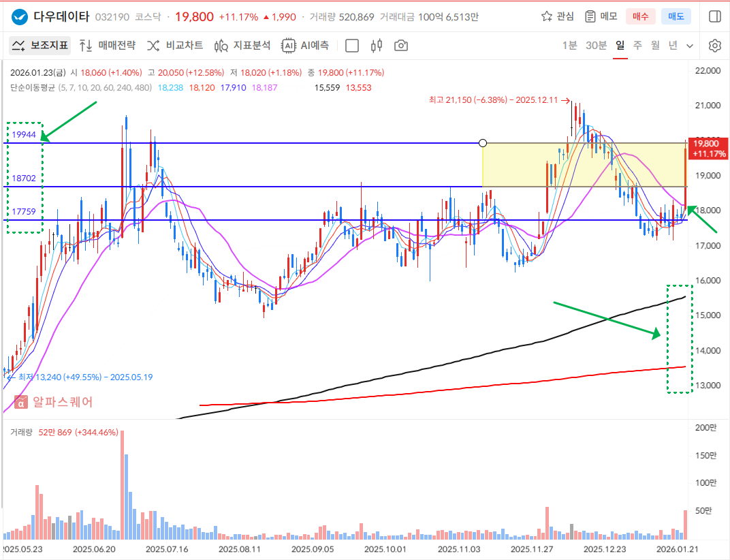Screen dimensions: 730x560
Task: Open chart settings gear icon
Action: [x=714, y=46]
